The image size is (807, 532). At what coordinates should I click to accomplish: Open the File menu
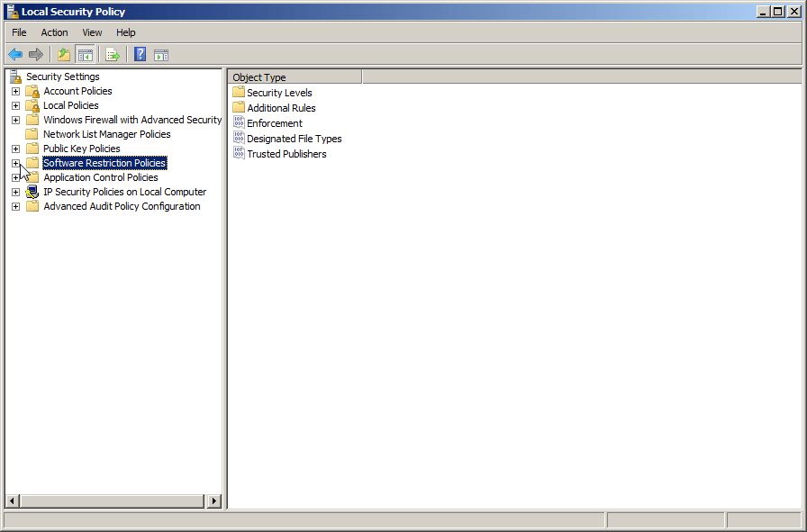coord(19,32)
